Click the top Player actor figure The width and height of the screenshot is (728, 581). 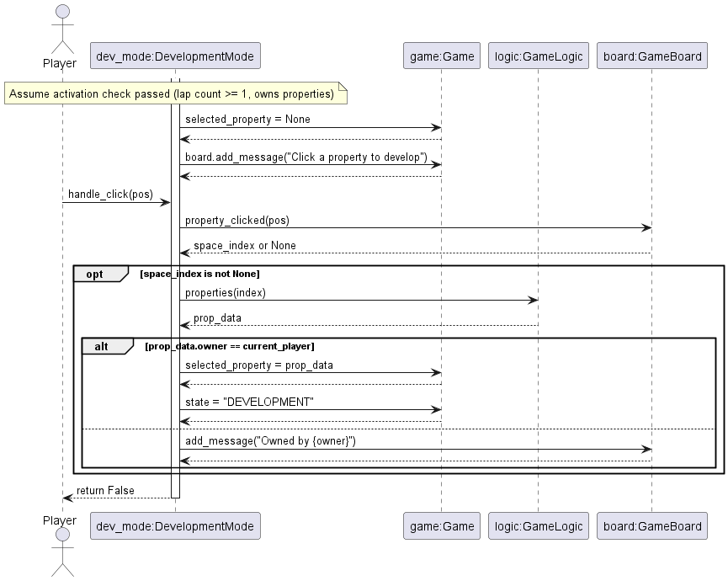coord(62,29)
